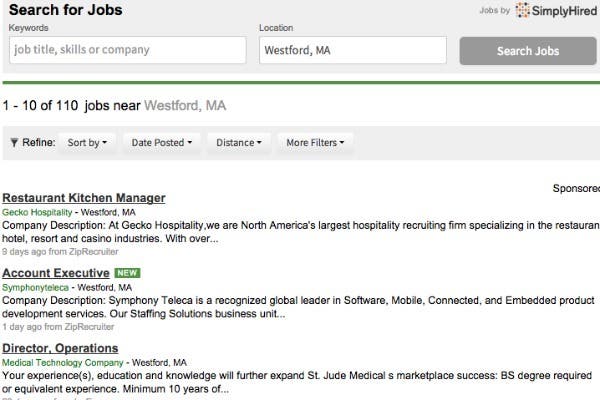Open the Sort by dropdown
Viewport: 600px width, 400px height.
click(86, 143)
